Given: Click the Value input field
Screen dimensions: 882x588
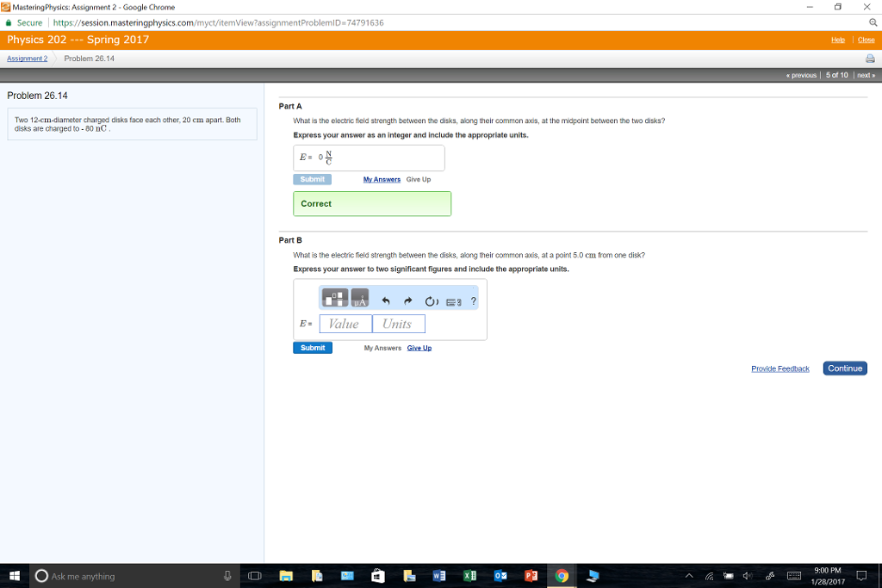Looking at the screenshot, I should pos(345,324).
